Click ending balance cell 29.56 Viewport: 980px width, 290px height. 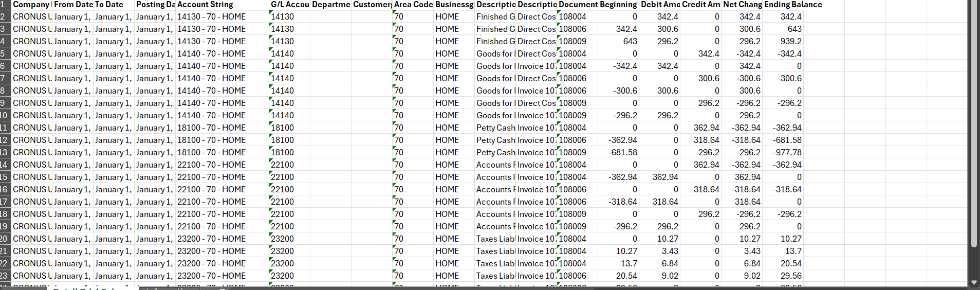click(783, 276)
